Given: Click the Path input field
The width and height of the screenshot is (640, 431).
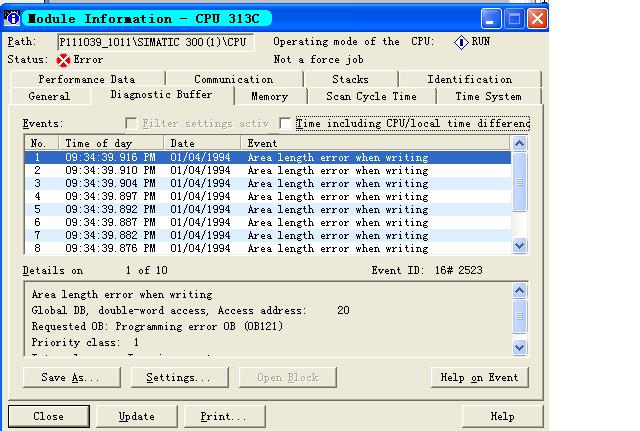Looking at the screenshot, I should tap(156, 42).
